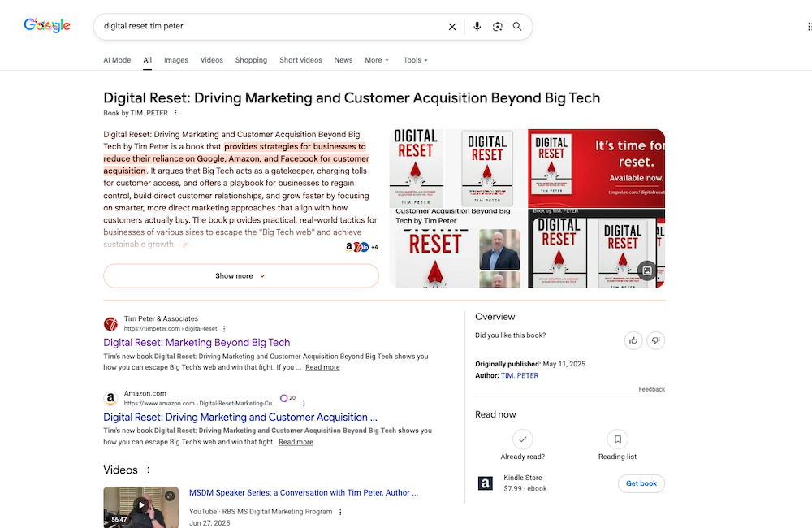The height and width of the screenshot is (528, 812).
Task: Select the All results tab
Action: click(x=148, y=60)
